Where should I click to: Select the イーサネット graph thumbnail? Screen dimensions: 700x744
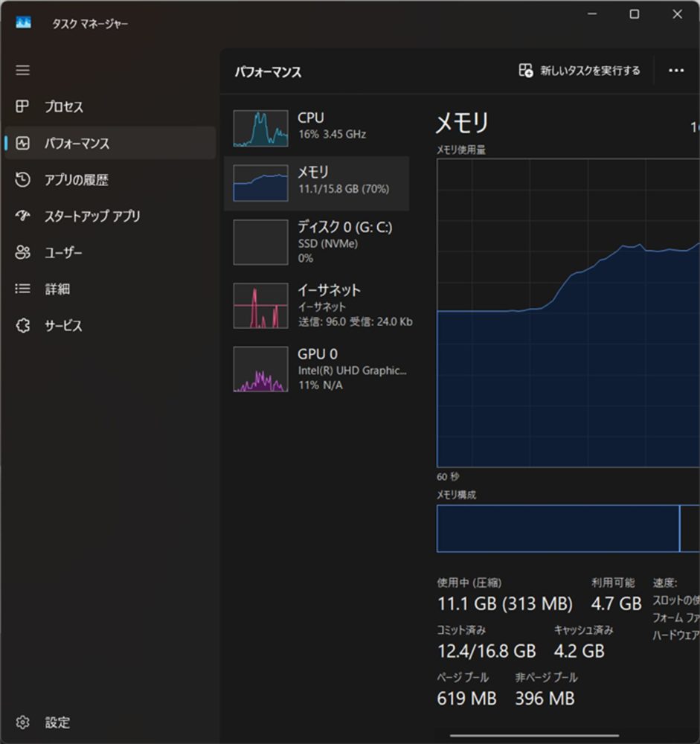(x=260, y=305)
